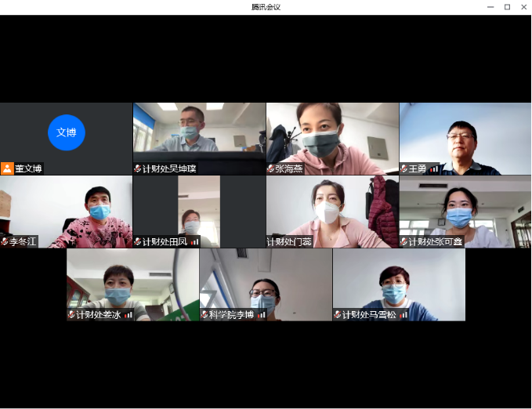The image size is (532, 409).
Task: Click the name label 计财处田凤
Action: (165, 241)
